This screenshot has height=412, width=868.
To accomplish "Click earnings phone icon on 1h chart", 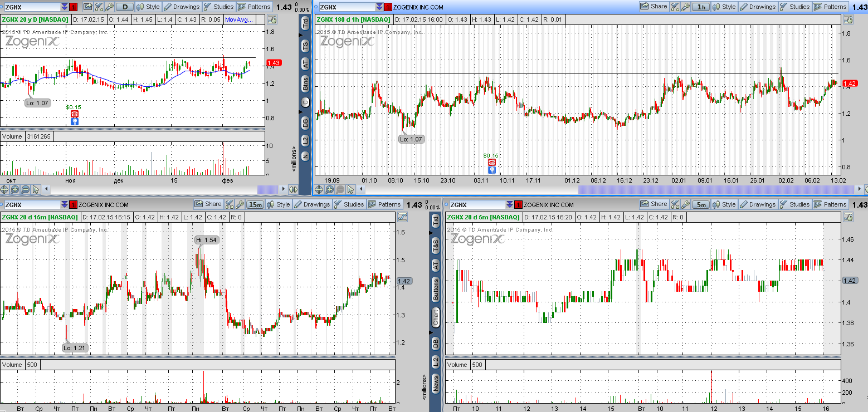I will 491,163.
